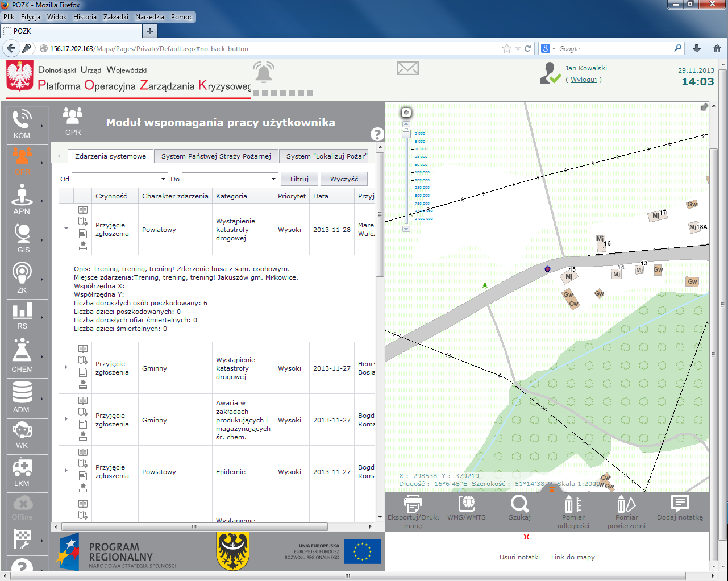
Task: Click the blue event marker on map
Action: 547,269
